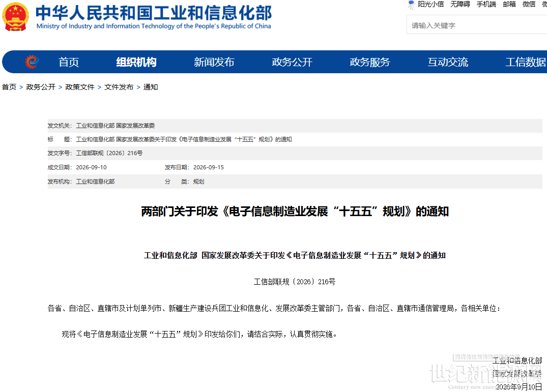Viewport: 547px width, 392px height.
Task: Open the 手机端 mobile link
Action: tap(486, 4)
